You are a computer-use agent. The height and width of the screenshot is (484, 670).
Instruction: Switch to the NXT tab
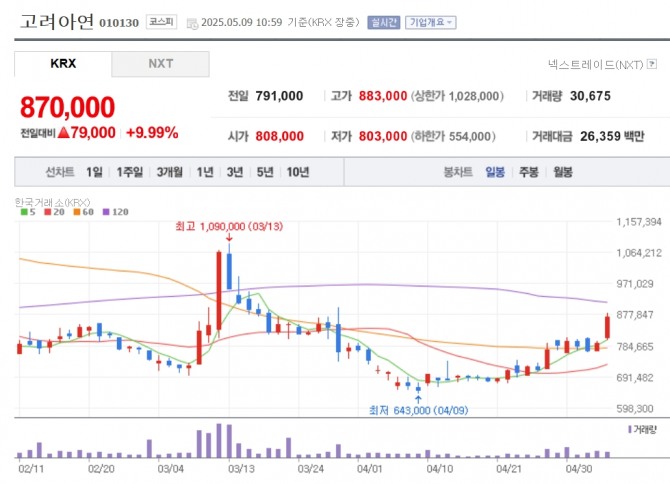pos(161,64)
